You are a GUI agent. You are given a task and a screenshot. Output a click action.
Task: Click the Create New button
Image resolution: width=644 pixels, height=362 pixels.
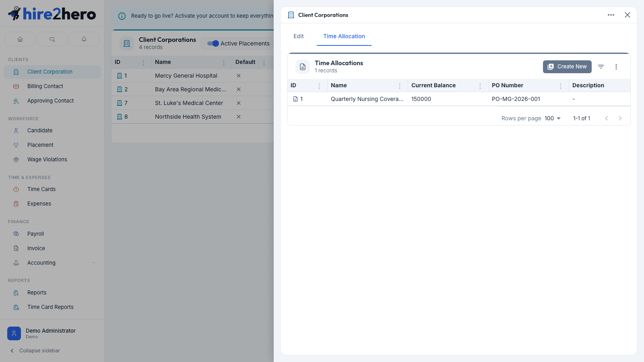567,67
